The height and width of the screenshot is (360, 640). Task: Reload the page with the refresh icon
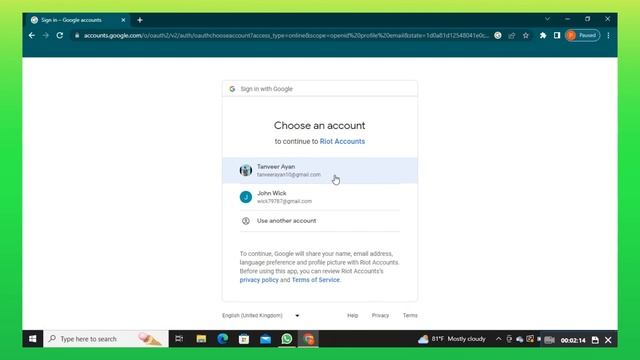point(60,36)
